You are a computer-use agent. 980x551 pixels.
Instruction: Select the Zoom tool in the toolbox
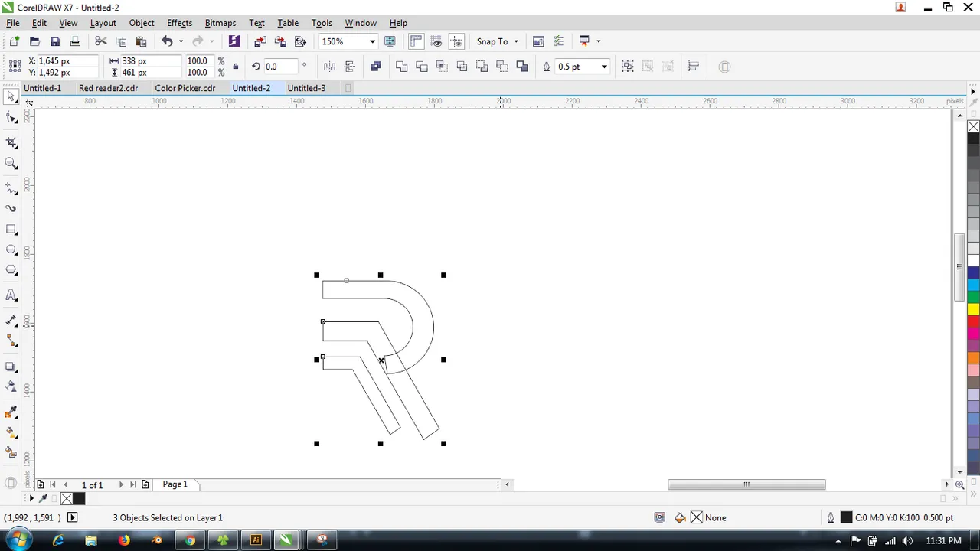(x=11, y=163)
